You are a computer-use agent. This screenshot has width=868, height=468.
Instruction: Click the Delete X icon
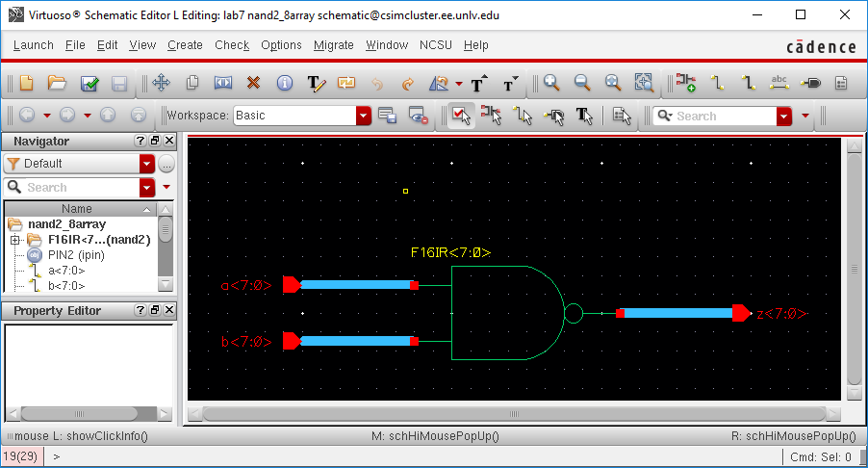pos(253,83)
